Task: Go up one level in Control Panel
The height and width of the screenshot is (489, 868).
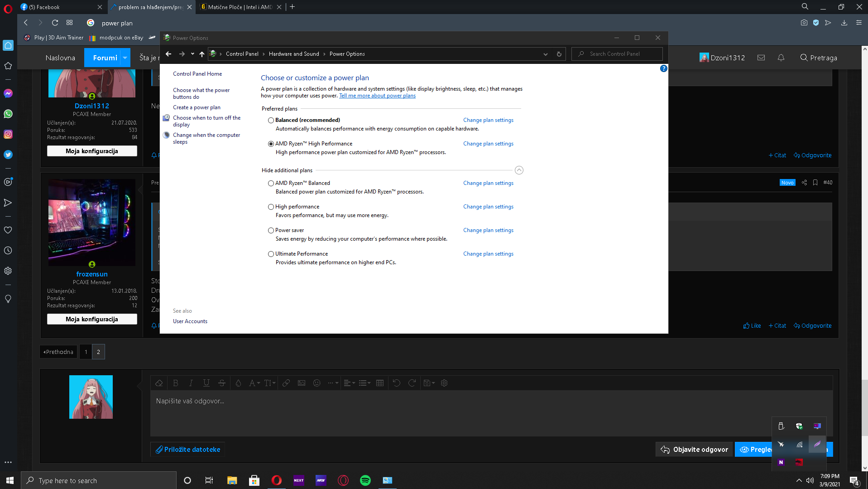Action: (202, 54)
